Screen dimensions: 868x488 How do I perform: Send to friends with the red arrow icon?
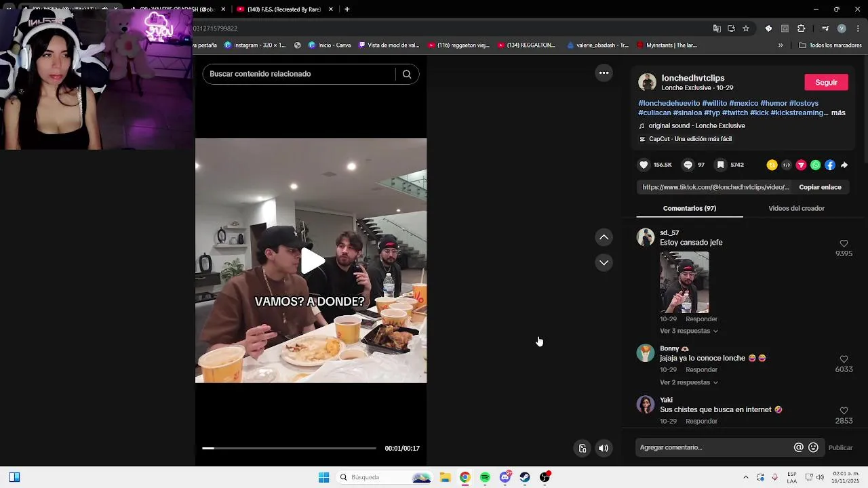801,165
